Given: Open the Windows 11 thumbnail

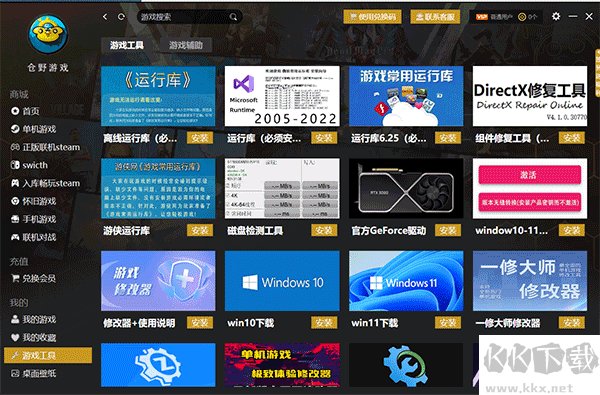Looking at the screenshot, I should coord(406,281).
